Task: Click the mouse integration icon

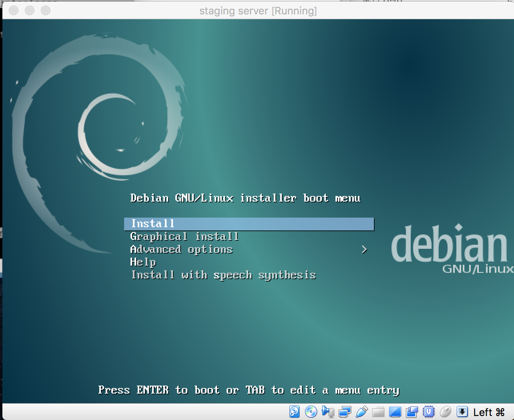Action: 445,412
